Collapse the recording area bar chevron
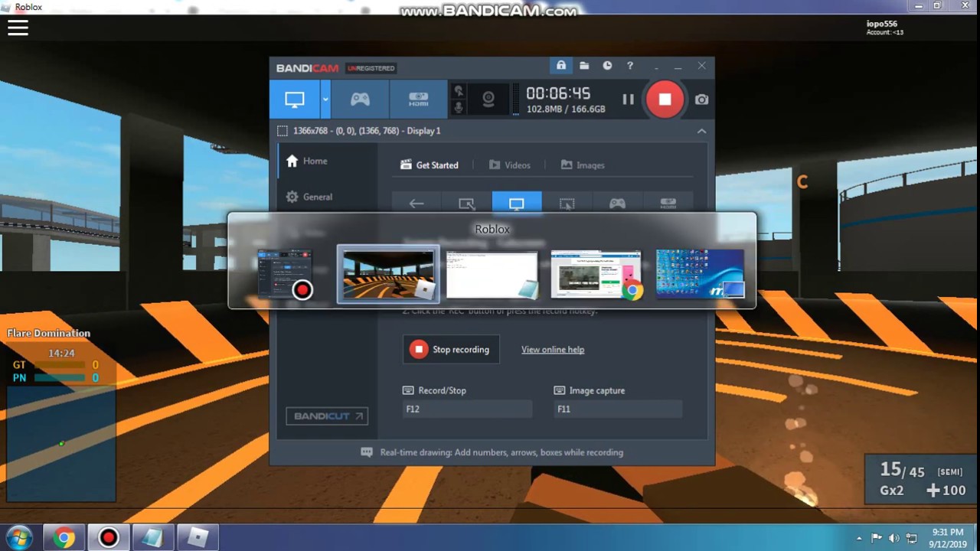This screenshot has height=551, width=980. 701,131
